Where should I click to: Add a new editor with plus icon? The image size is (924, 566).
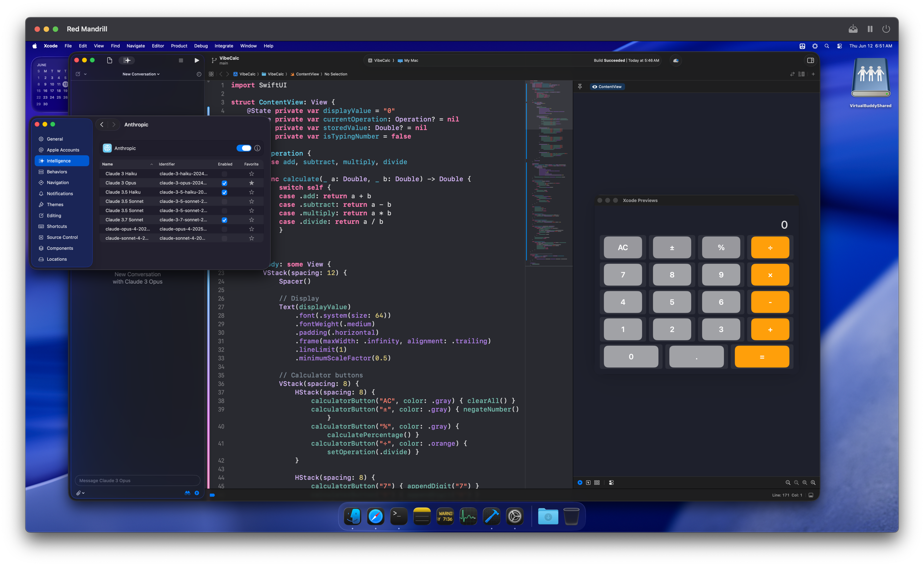pos(813,74)
